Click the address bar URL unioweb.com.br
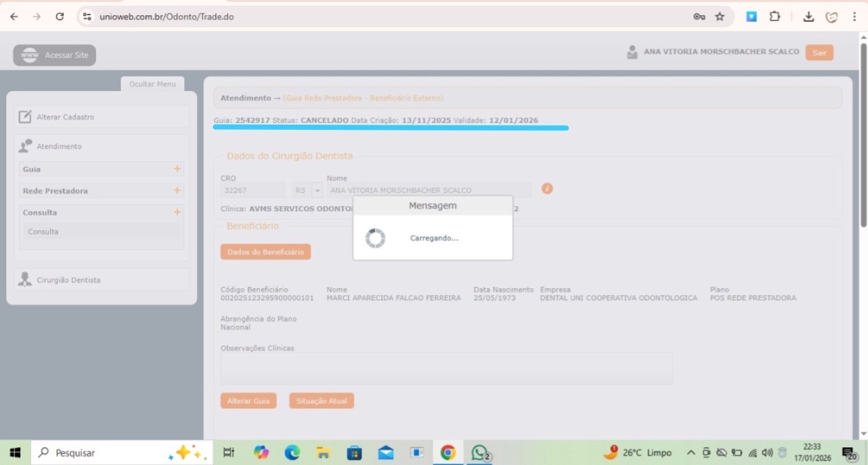The image size is (868, 465). [x=166, y=17]
